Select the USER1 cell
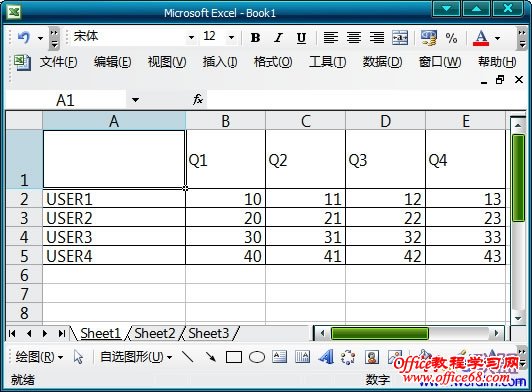 [114, 199]
